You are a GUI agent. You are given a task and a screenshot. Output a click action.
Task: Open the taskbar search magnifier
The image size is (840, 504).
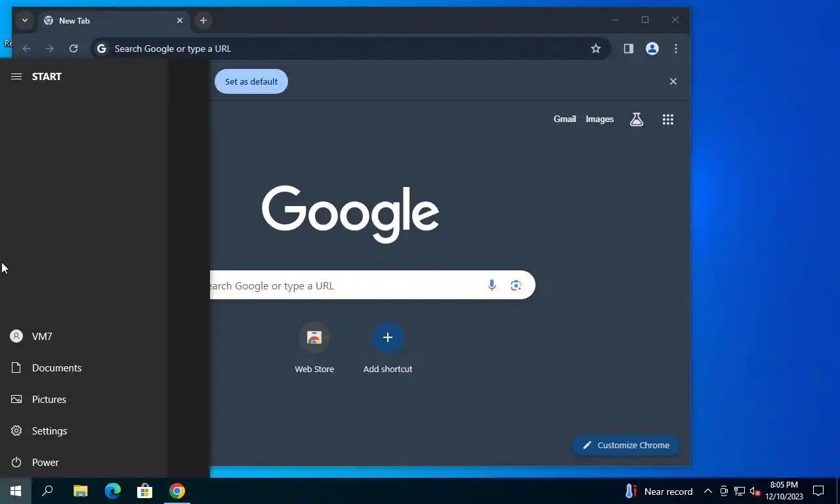click(47, 491)
